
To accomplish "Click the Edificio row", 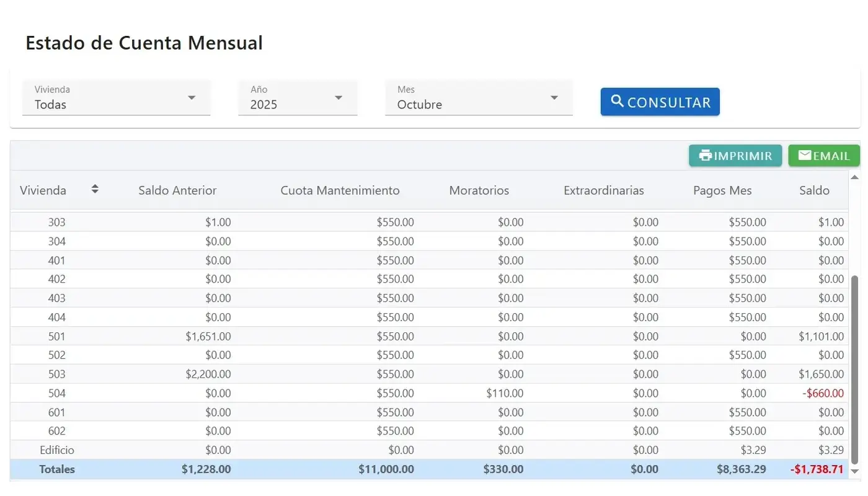I will (57, 450).
